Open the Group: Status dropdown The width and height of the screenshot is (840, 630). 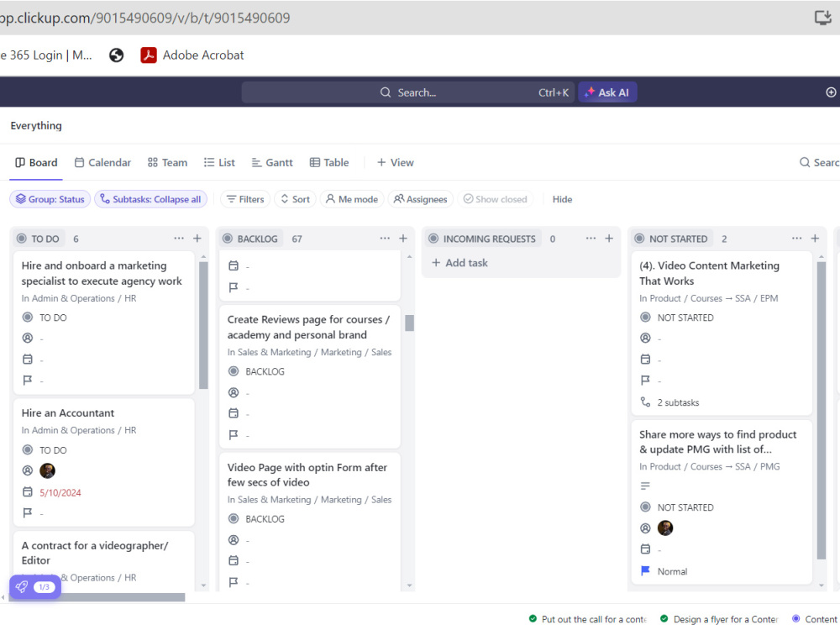(50, 199)
